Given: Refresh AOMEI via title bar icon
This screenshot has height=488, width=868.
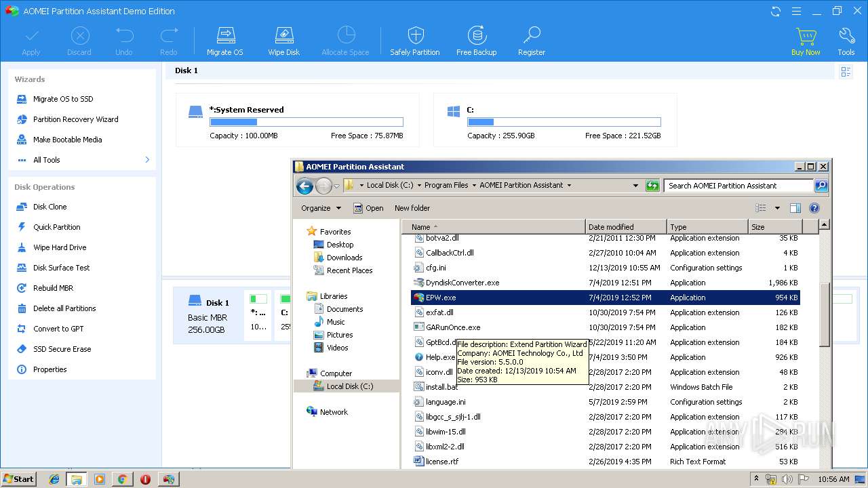Looking at the screenshot, I should (x=776, y=11).
